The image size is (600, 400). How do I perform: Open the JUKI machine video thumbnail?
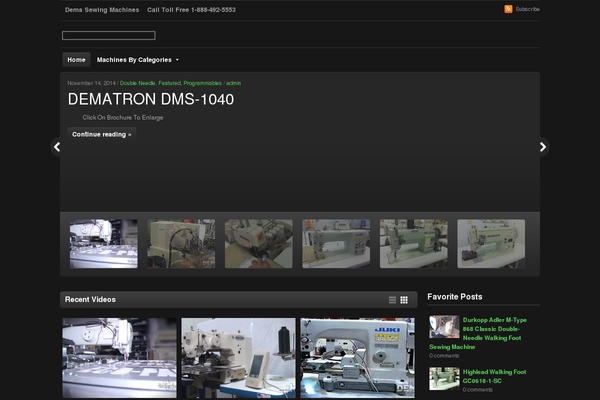pos(357,358)
